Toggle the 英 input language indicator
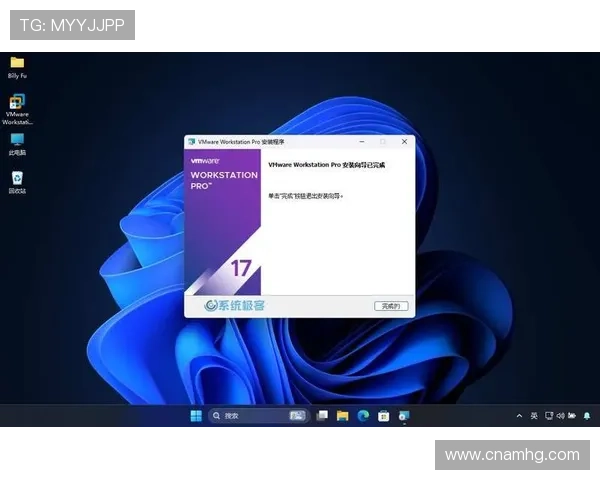This screenshot has height=480, width=600. click(x=534, y=415)
